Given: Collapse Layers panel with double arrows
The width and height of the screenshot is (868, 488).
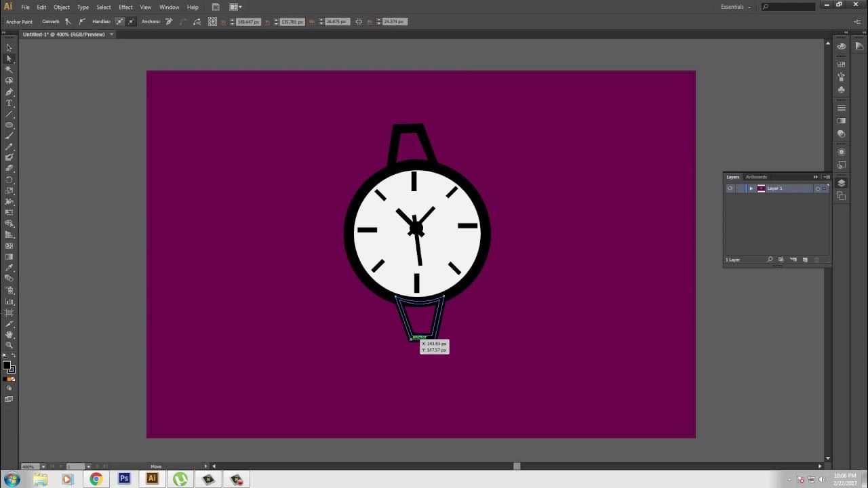Looking at the screenshot, I should coord(816,177).
